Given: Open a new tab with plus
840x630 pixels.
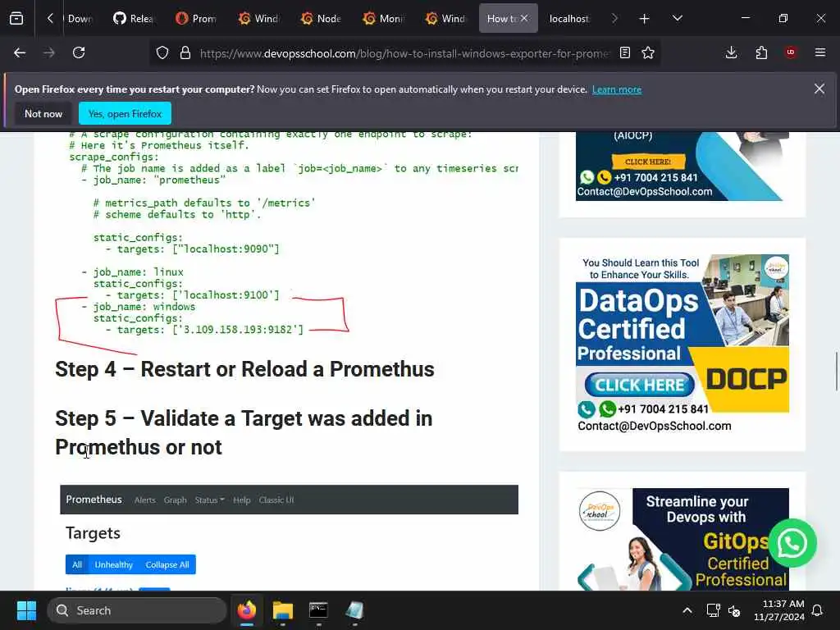Looking at the screenshot, I should [645, 19].
